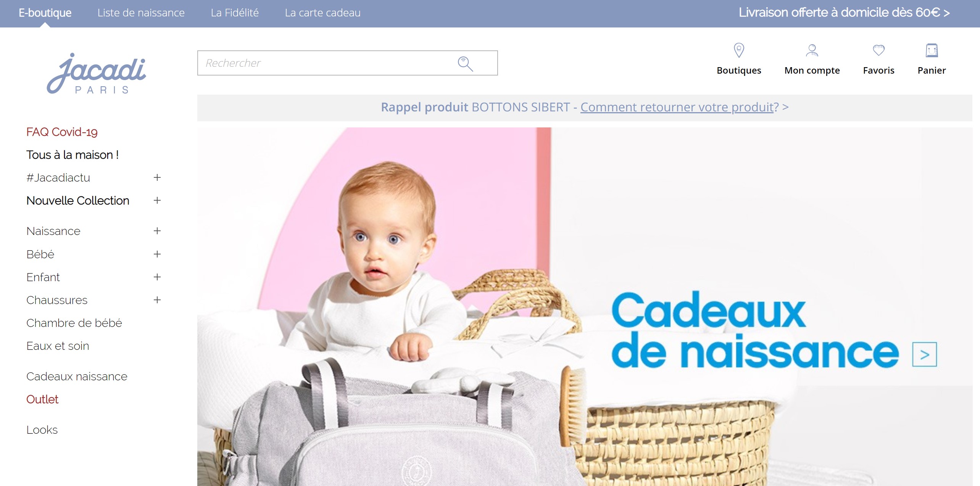Expand the Bébé category plus sign
Screen dimensions: 980x486
point(157,254)
